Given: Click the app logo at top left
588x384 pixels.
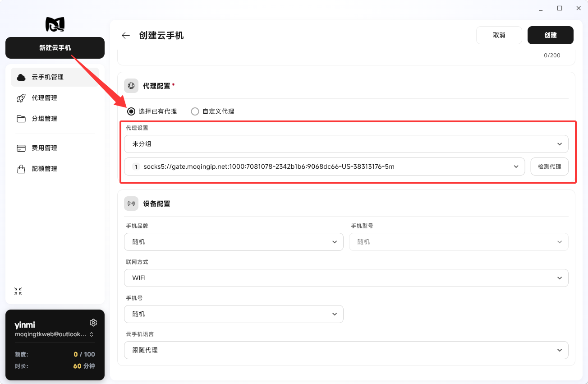Looking at the screenshot, I should click(x=55, y=24).
